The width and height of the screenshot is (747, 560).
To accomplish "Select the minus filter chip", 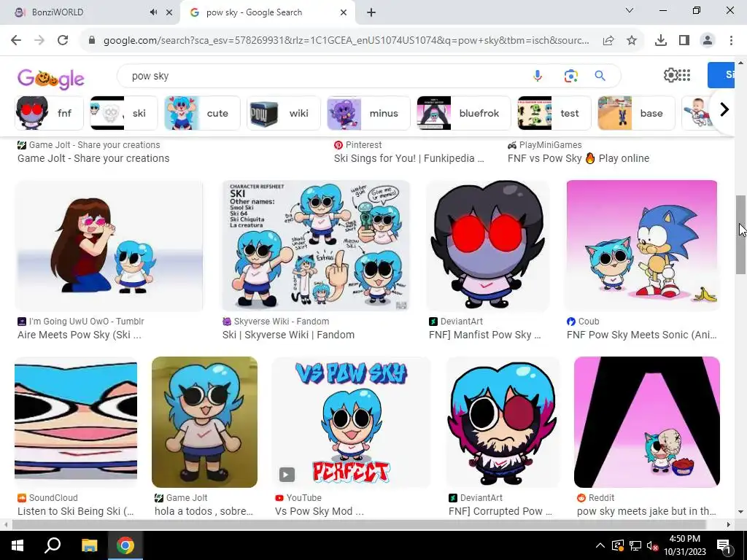I will click(368, 113).
